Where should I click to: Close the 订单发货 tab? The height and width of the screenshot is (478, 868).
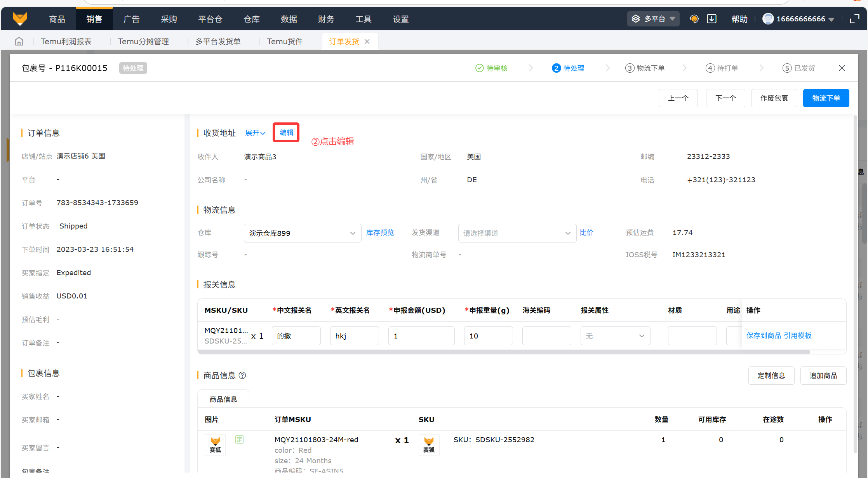[x=367, y=42]
